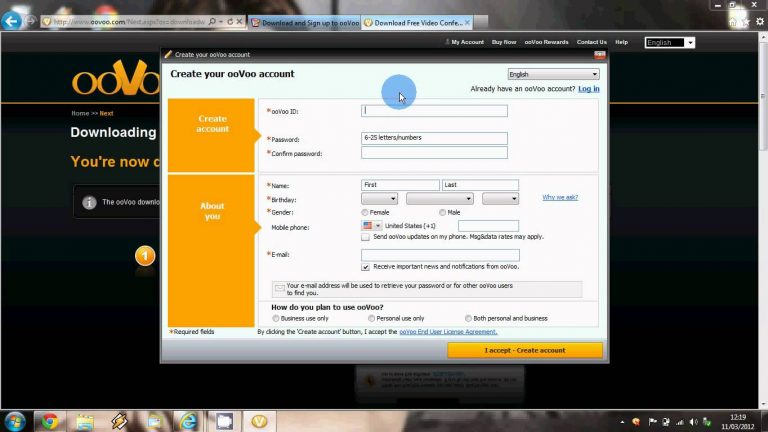Click the network signal tray icon
Screen dimensions: 768x432
click(680, 422)
